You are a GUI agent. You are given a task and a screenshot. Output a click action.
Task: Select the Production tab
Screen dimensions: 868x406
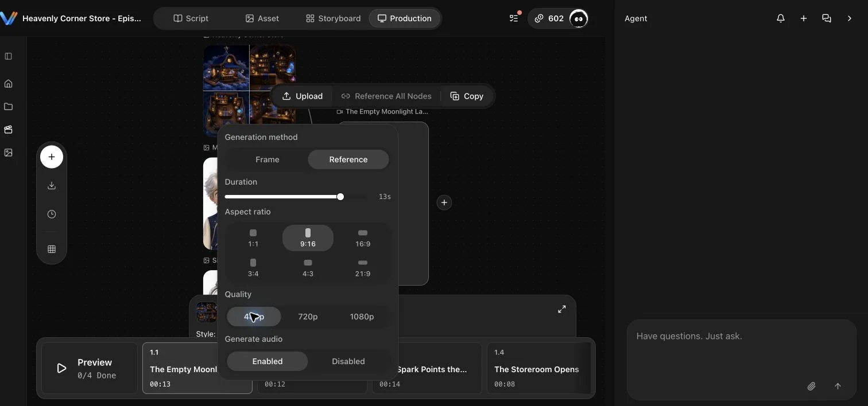pos(404,18)
